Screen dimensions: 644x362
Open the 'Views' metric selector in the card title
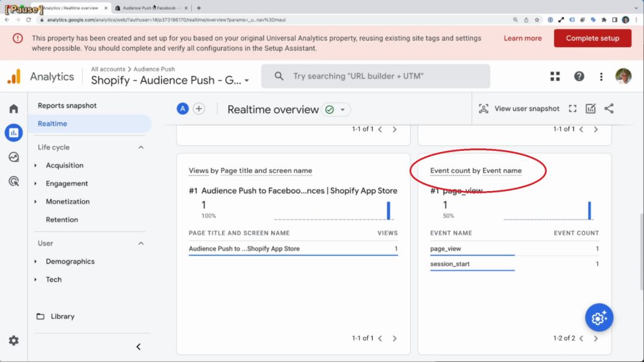198,171
